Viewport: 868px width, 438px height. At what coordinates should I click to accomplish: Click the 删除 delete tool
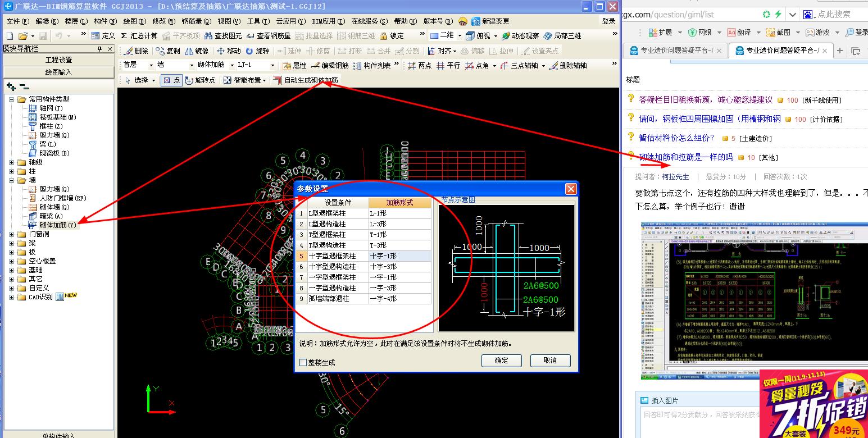(136, 51)
